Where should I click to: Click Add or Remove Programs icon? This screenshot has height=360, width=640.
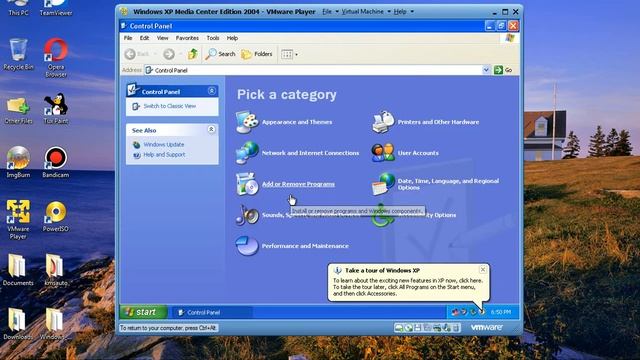click(x=247, y=184)
